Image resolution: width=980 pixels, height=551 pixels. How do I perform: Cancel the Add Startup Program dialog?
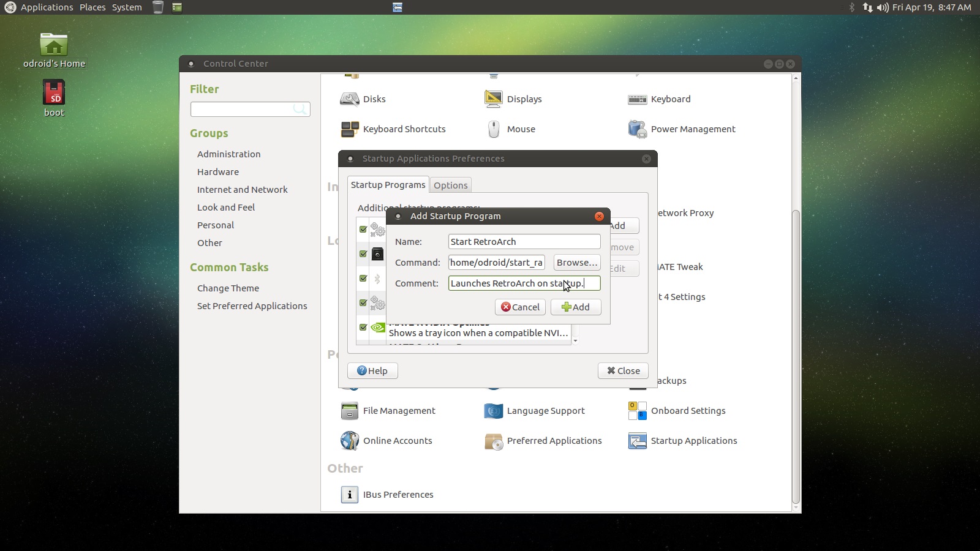click(x=520, y=307)
